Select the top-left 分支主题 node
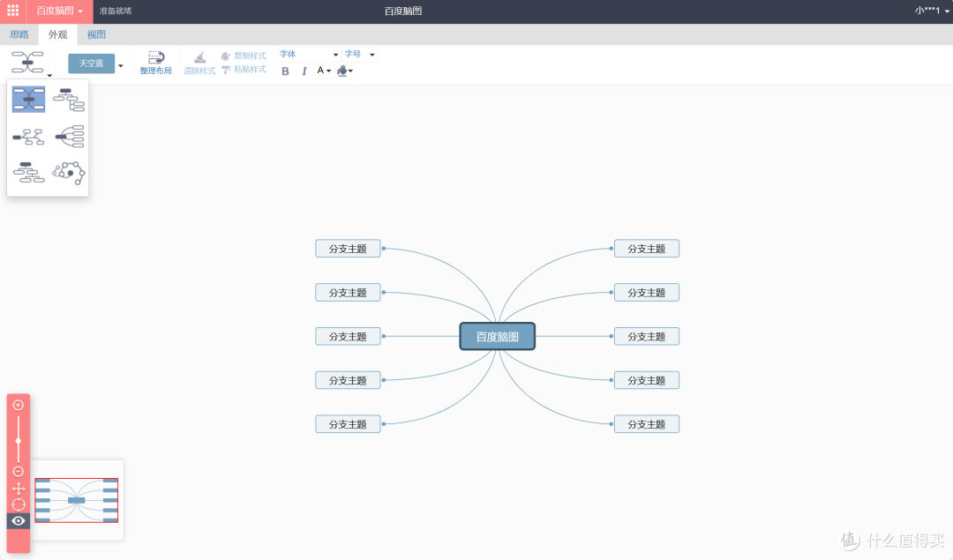Image resolution: width=953 pixels, height=560 pixels. coord(348,249)
